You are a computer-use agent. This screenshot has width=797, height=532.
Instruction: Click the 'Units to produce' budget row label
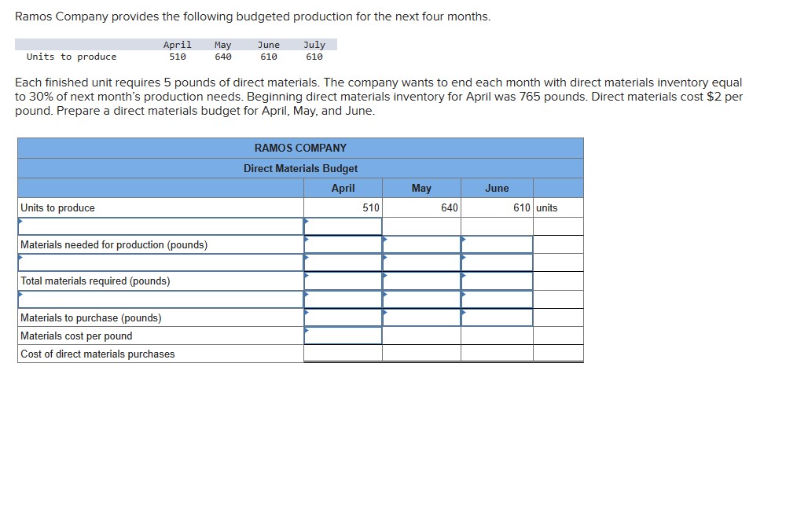point(57,207)
